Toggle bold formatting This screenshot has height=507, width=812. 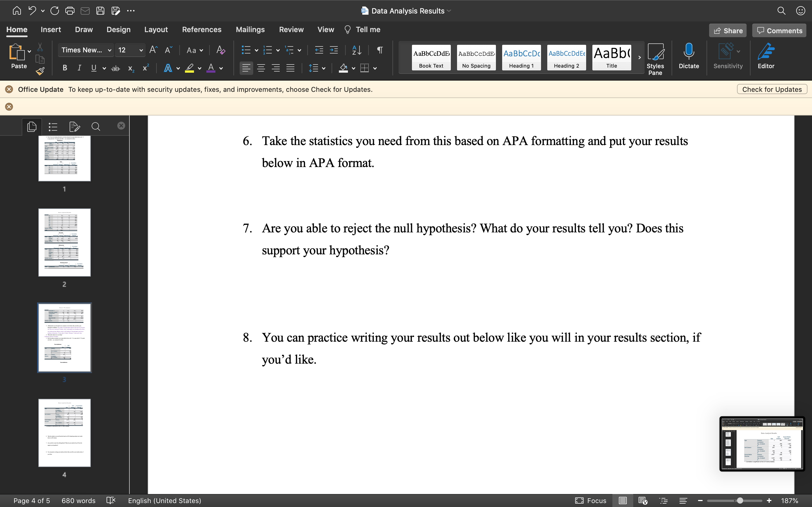click(65, 68)
